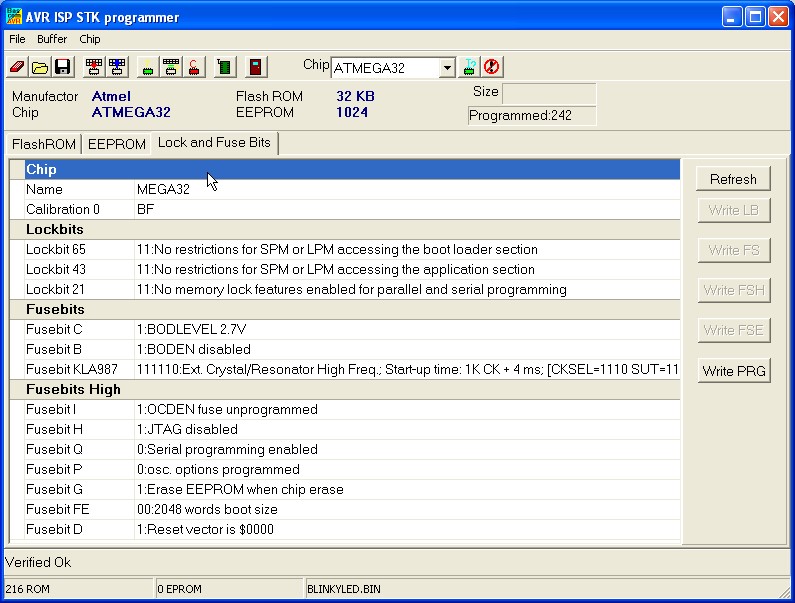Select the Lockbit 21 row value

tap(407, 290)
